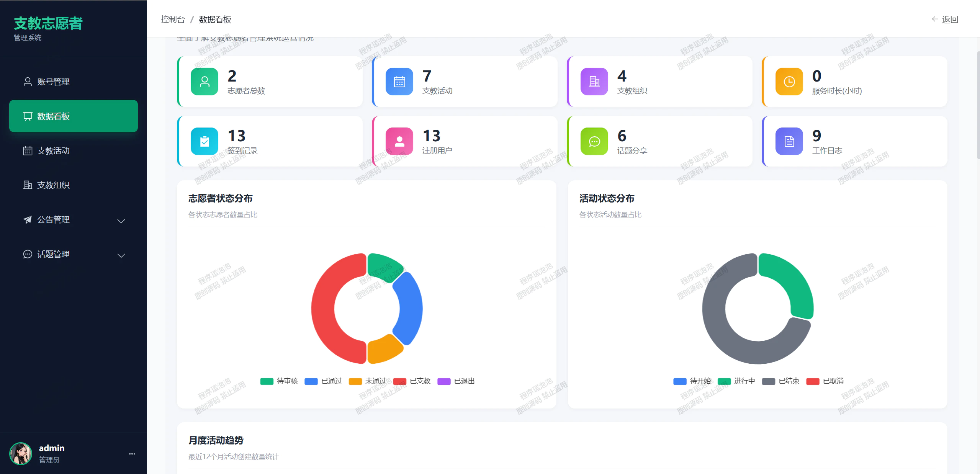Expand the 话题管理 submenu chevron
Image resolution: width=980 pixels, height=474 pixels.
[x=121, y=255]
